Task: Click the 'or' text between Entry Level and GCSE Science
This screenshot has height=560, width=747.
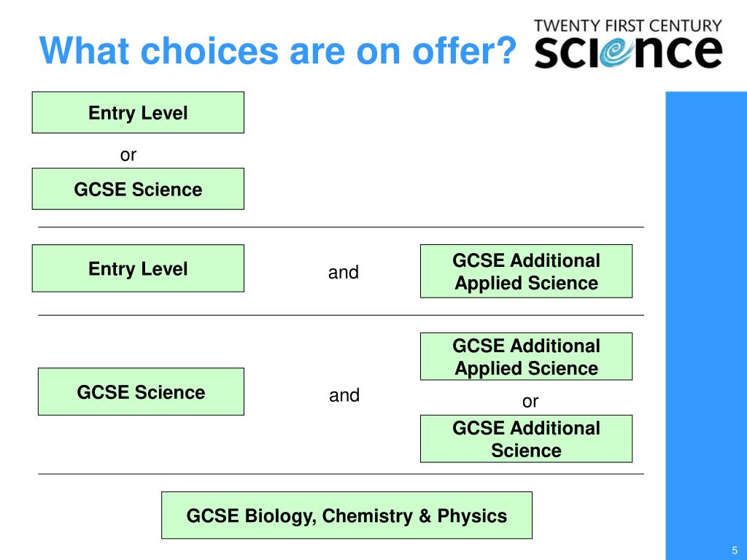Action: 128,155
